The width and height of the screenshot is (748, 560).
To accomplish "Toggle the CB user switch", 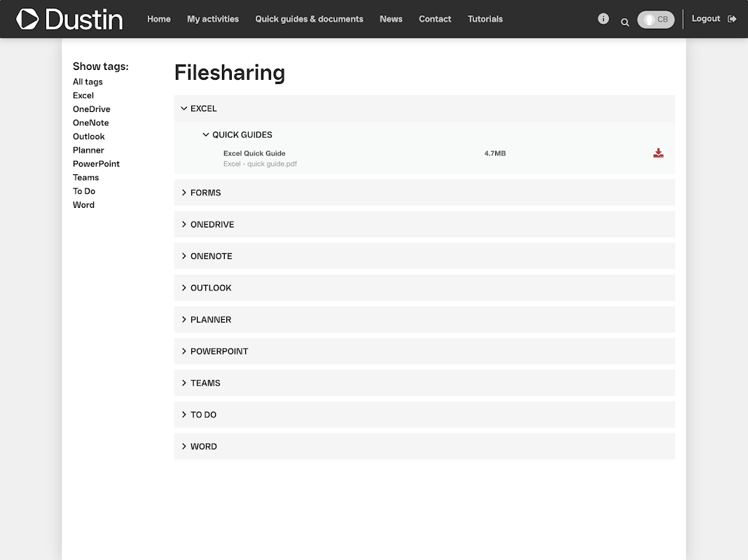I will click(656, 20).
